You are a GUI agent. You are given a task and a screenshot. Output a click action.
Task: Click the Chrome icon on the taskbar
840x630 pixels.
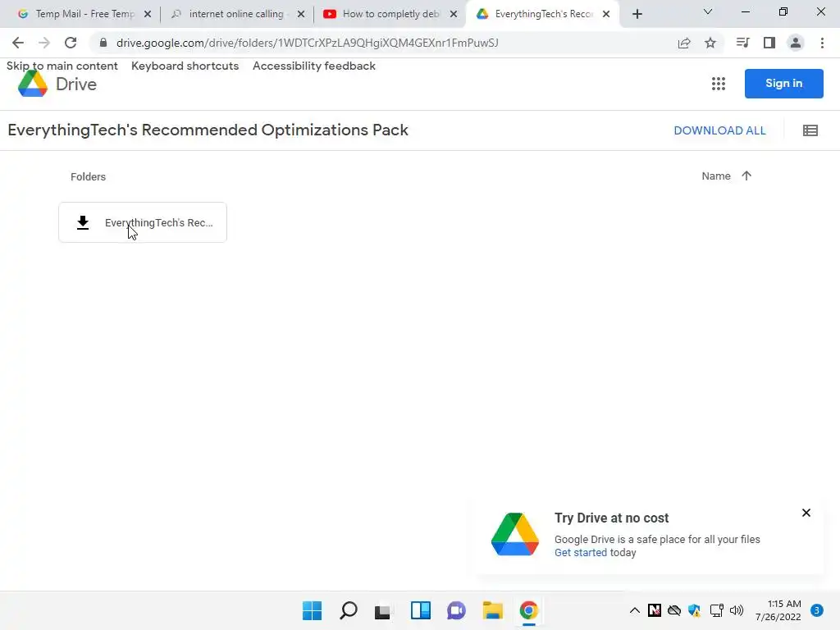tap(528, 610)
